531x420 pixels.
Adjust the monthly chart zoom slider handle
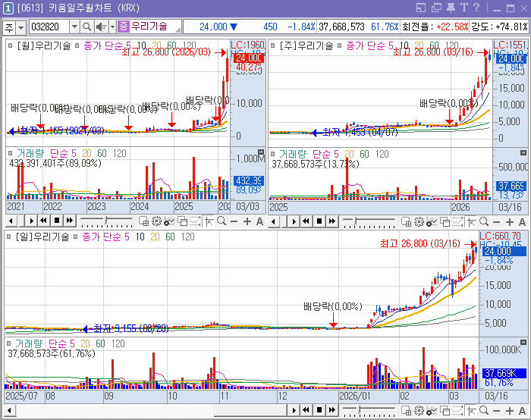click(106, 221)
